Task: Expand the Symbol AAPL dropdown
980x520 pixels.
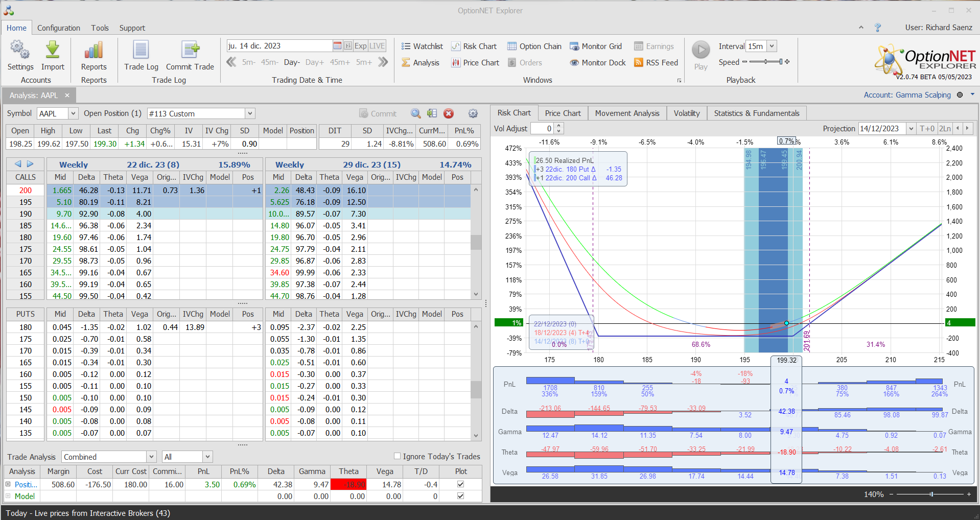Action: [73, 113]
